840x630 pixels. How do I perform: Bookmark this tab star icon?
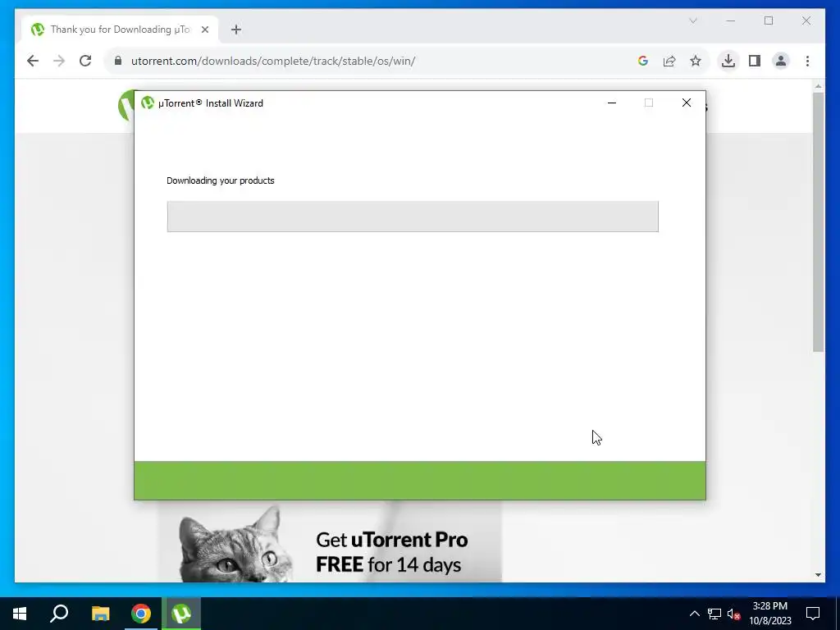(x=696, y=61)
